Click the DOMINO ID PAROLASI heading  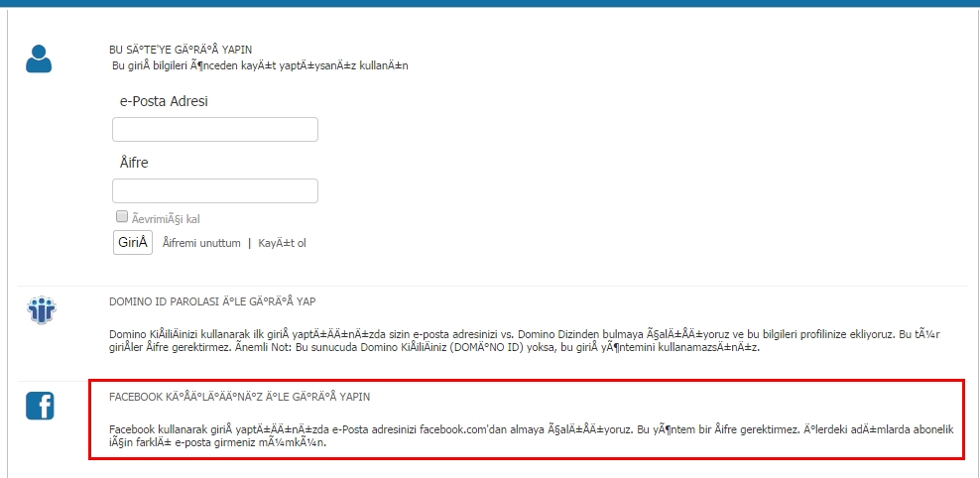212,301
